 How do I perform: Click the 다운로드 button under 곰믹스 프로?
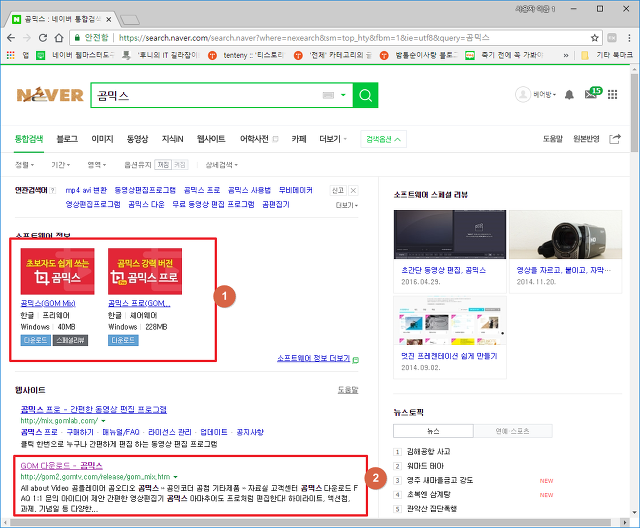coord(123,340)
